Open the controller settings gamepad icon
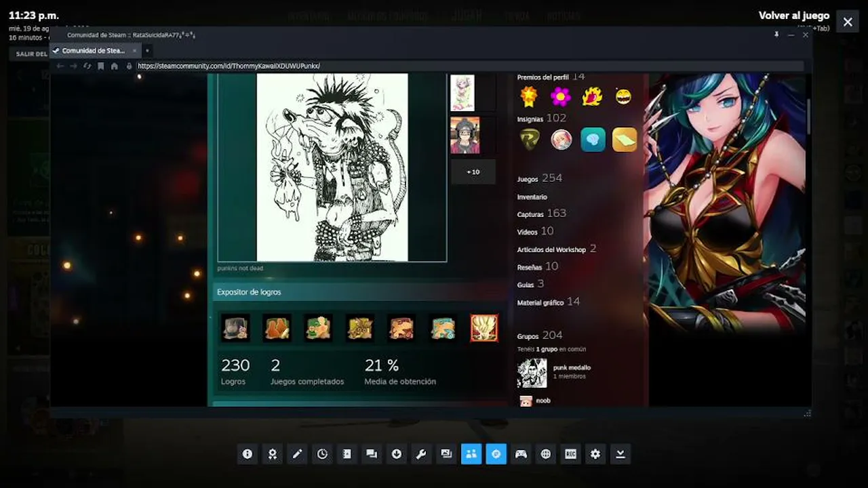Image resolution: width=868 pixels, height=488 pixels. click(521, 454)
